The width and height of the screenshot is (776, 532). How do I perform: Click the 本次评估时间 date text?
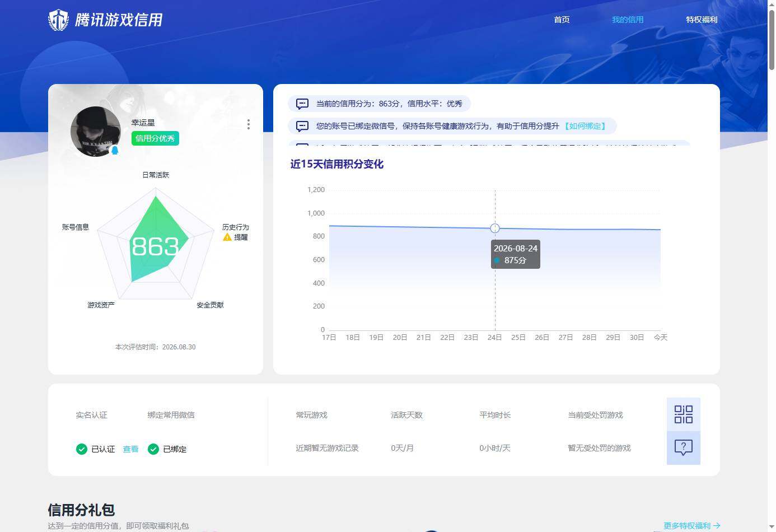[x=156, y=347]
